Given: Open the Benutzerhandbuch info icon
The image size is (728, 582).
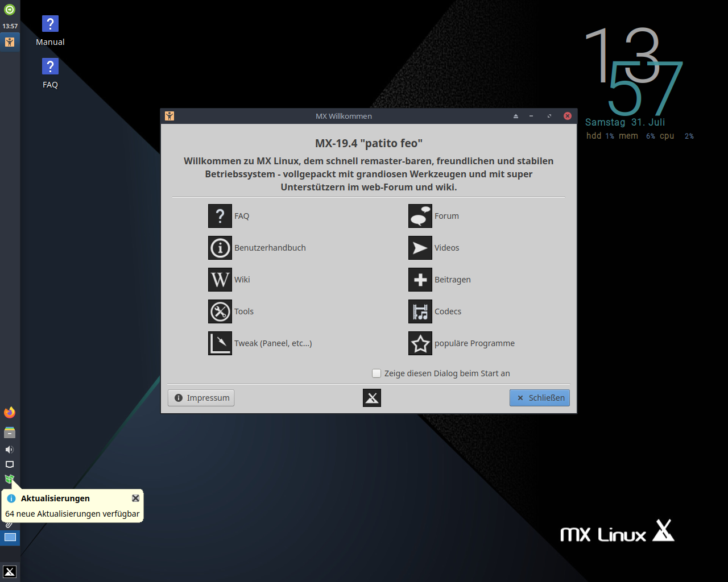Looking at the screenshot, I should (x=220, y=248).
